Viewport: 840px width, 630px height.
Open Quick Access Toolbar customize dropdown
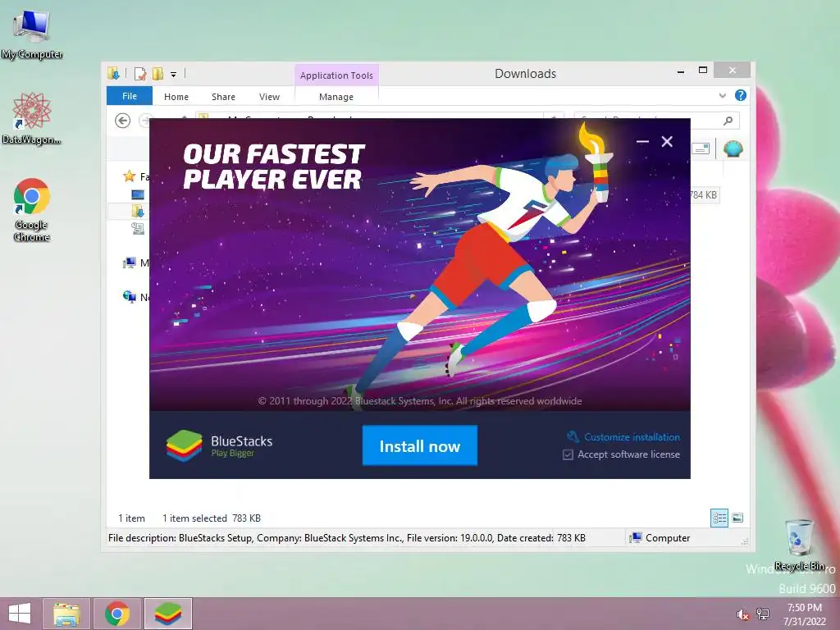[174, 75]
